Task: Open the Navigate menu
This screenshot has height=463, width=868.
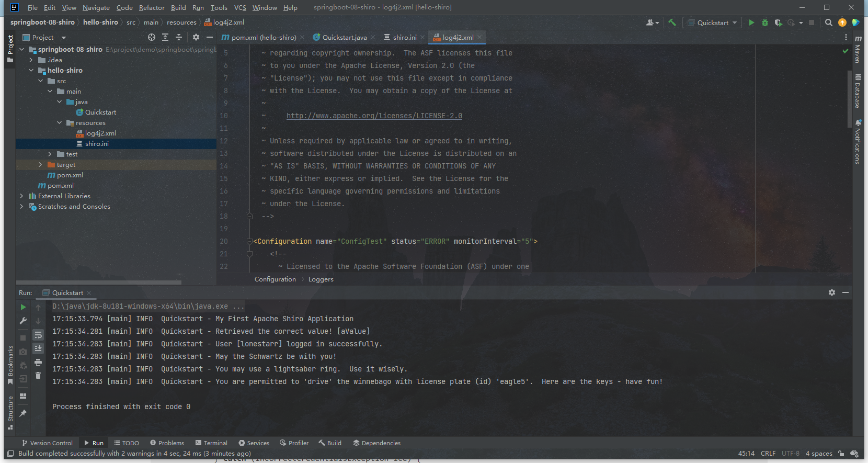Action: click(x=96, y=7)
